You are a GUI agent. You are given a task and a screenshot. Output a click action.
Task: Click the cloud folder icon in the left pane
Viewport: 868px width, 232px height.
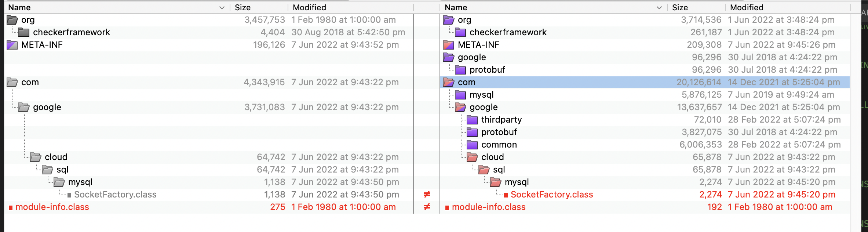point(35,157)
